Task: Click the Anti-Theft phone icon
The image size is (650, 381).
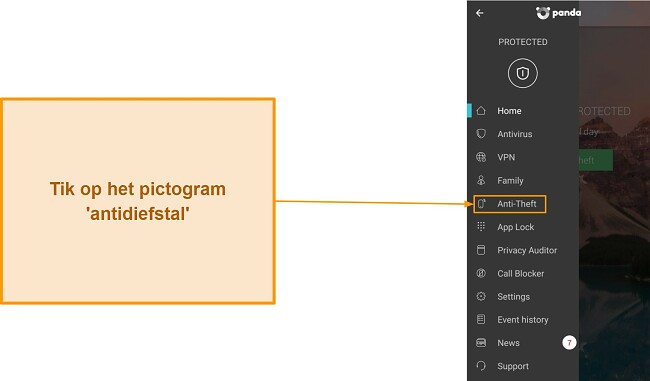Action: (481, 204)
